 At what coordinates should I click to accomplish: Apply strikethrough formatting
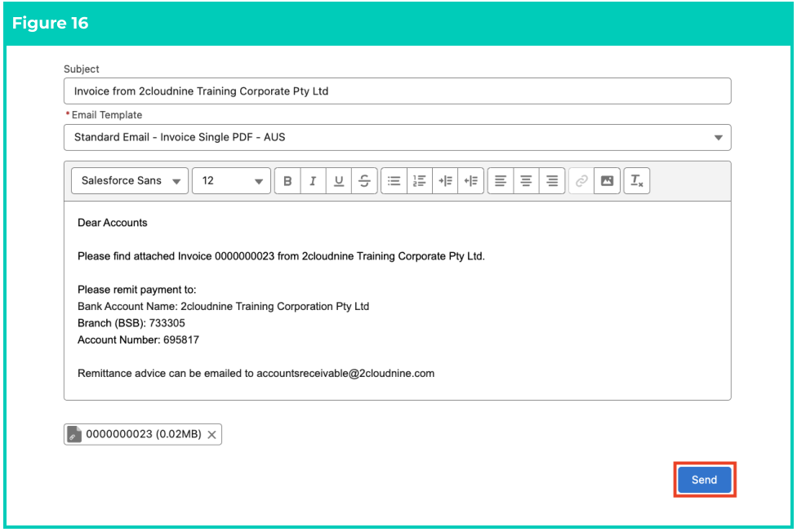pyautogui.click(x=364, y=181)
